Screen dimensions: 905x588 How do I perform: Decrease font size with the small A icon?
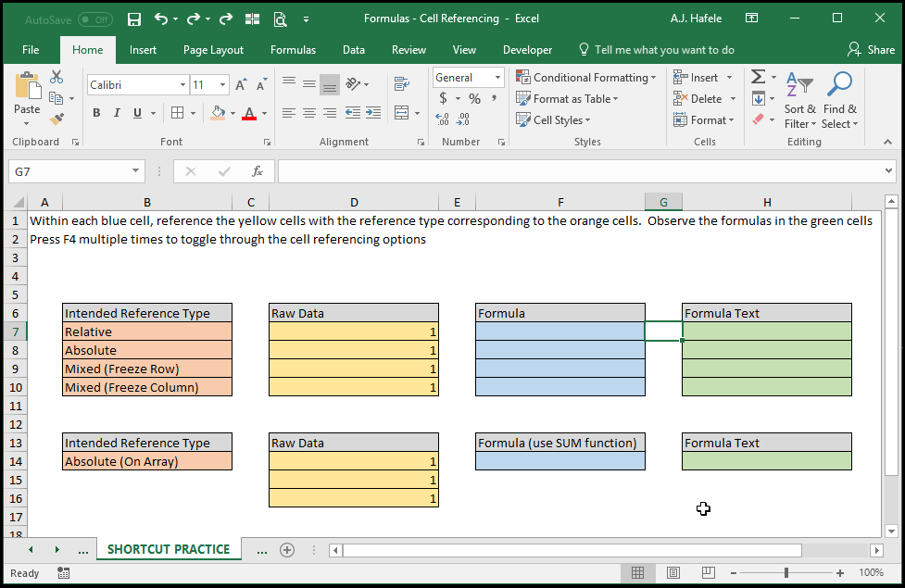click(261, 85)
